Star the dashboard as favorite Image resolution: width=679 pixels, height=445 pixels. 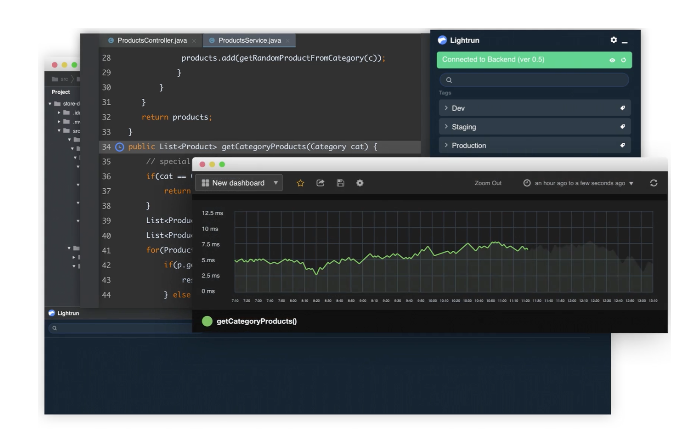click(300, 183)
